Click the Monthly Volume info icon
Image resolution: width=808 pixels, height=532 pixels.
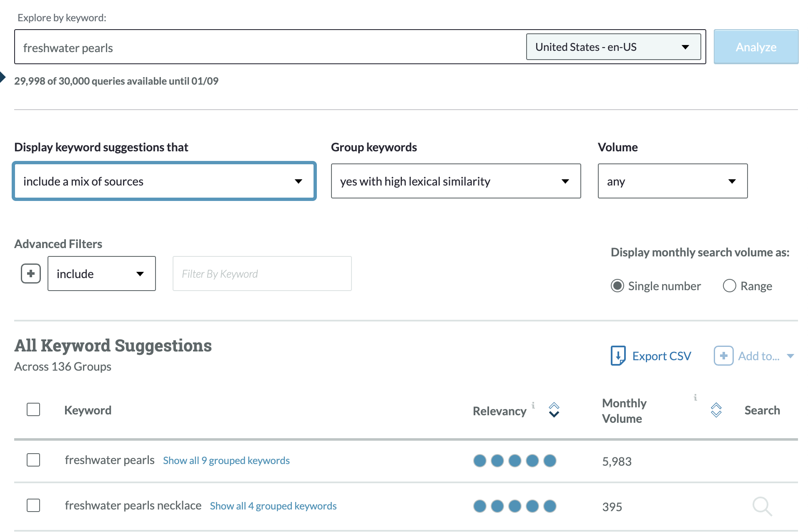pos(695,397)
